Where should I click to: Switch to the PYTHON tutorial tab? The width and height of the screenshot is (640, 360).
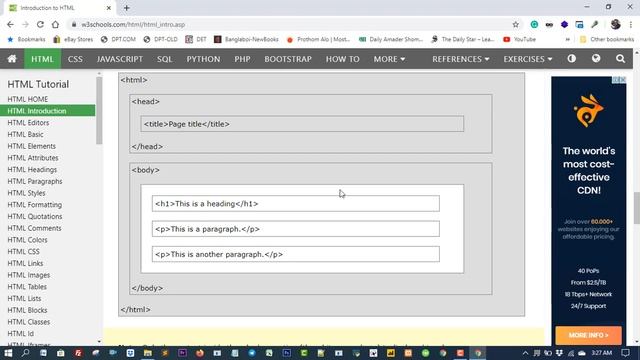[203, 59]
